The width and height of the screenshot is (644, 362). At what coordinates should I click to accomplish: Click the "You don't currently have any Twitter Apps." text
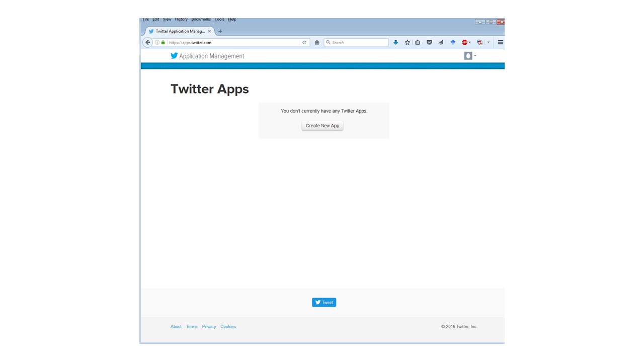[x=324, y=111]
